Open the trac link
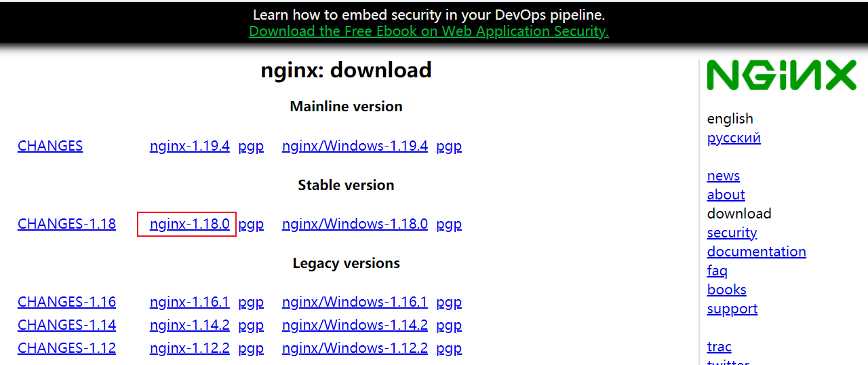Image resolution: width=868 pixels, height=365 pixels. (719, 347)
